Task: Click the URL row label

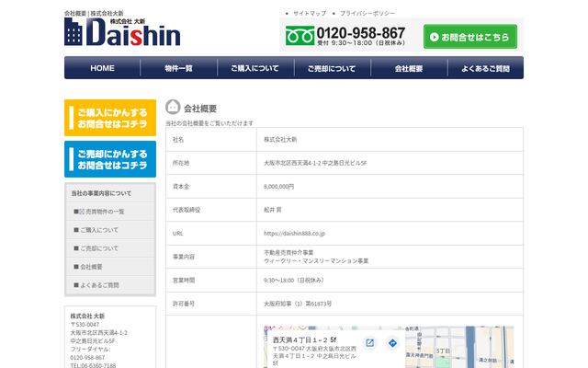Action: (177, 233)
